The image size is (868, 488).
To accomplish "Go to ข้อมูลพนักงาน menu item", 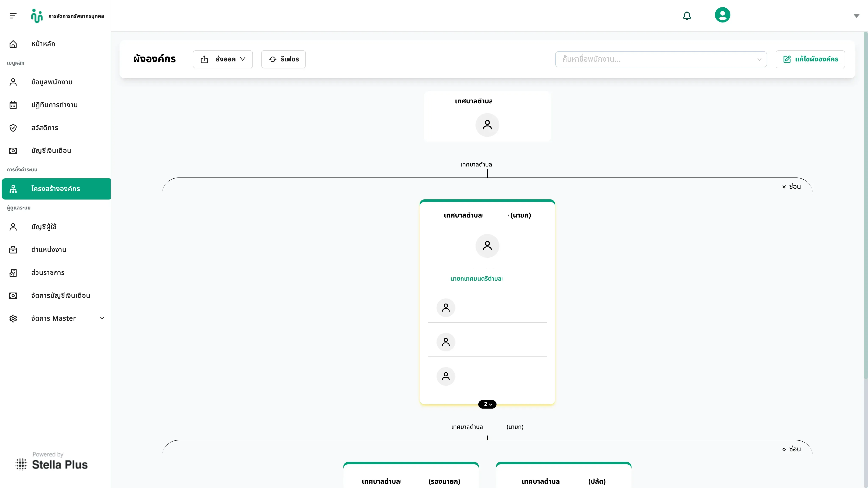I will (56, 82).
